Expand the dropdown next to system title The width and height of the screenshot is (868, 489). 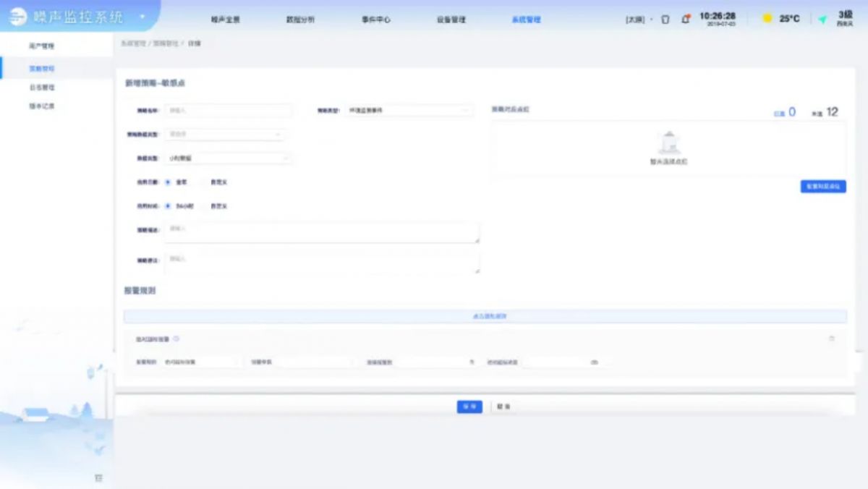click(x=142, y=17)
